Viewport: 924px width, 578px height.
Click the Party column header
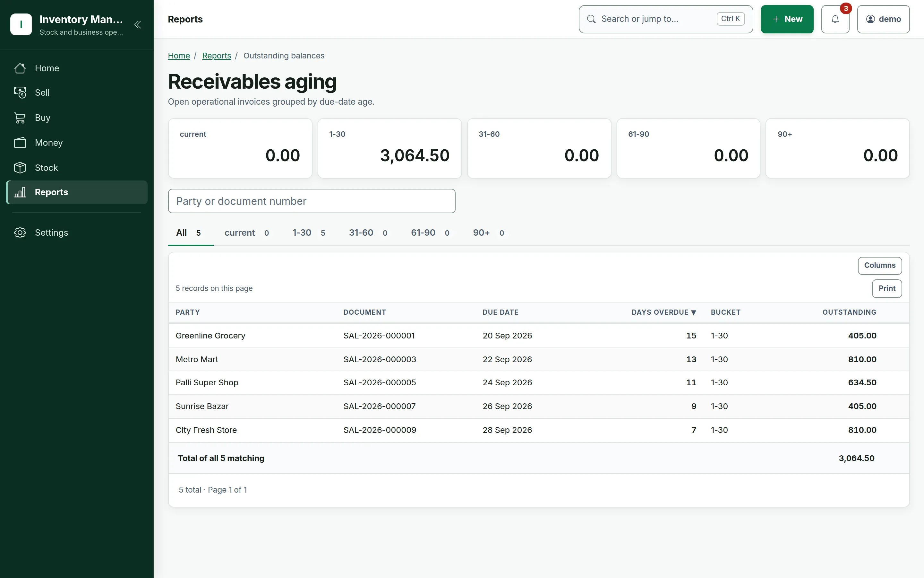pos(187,312)
